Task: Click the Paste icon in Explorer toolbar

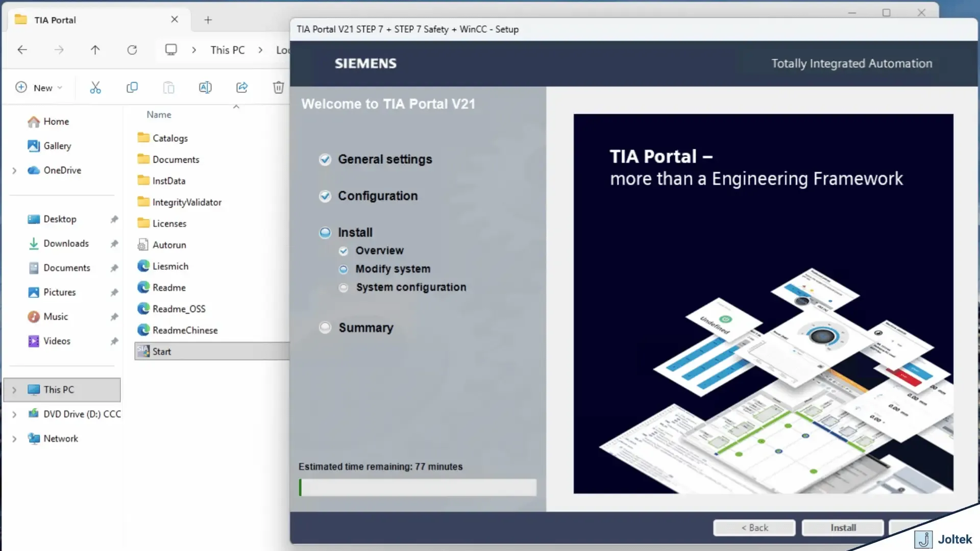Action: point(168,87)
